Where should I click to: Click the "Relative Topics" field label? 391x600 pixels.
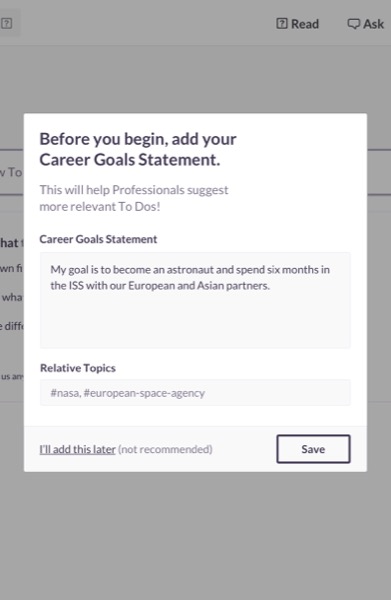pyautogui.click(x=78, y=368)
